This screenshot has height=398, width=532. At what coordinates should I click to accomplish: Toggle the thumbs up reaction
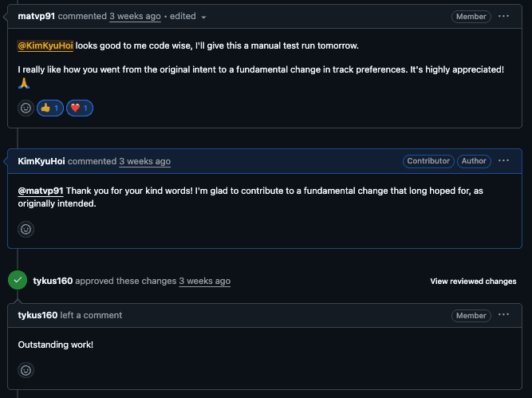coord(49,108)
